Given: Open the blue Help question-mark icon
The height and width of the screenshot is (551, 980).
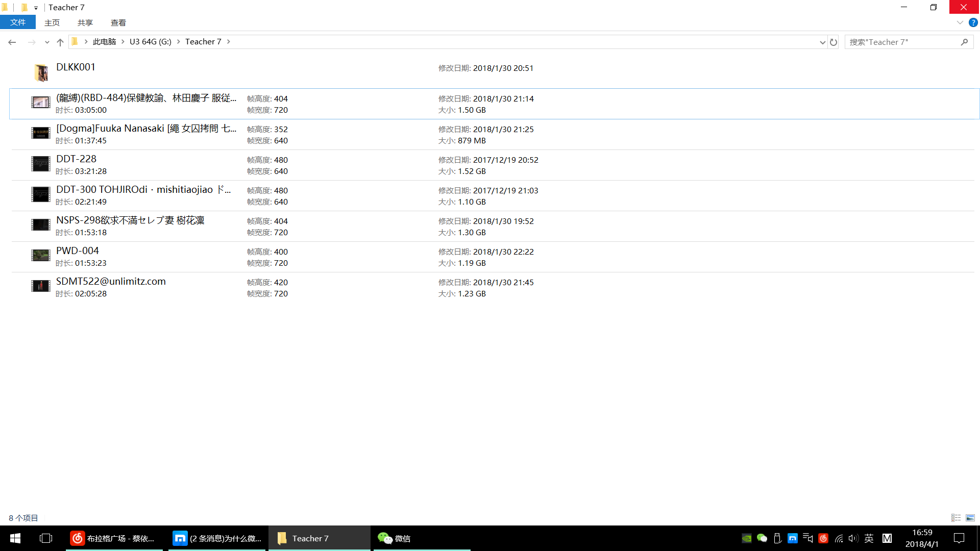Looking at the screenshot, I should 973,22.
